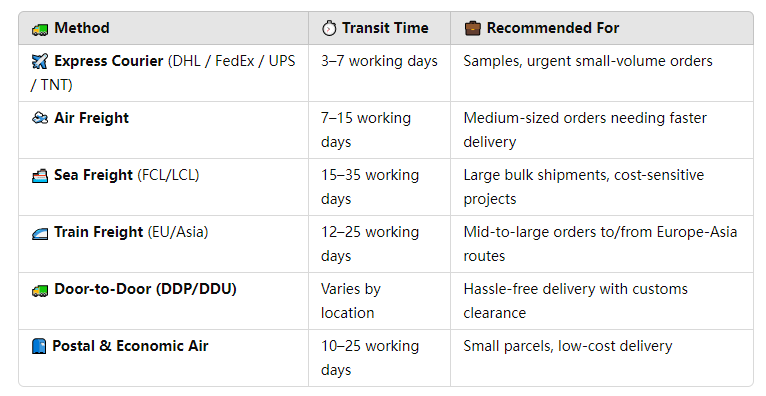This screenshot has width=766, height=396.
Task: Select the Recommended For column header
Action: 602,28
